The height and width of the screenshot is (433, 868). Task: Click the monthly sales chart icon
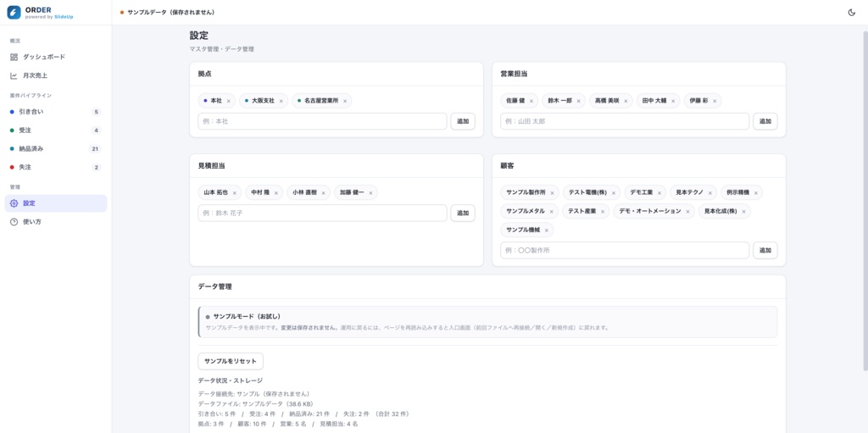pos(14,75)
